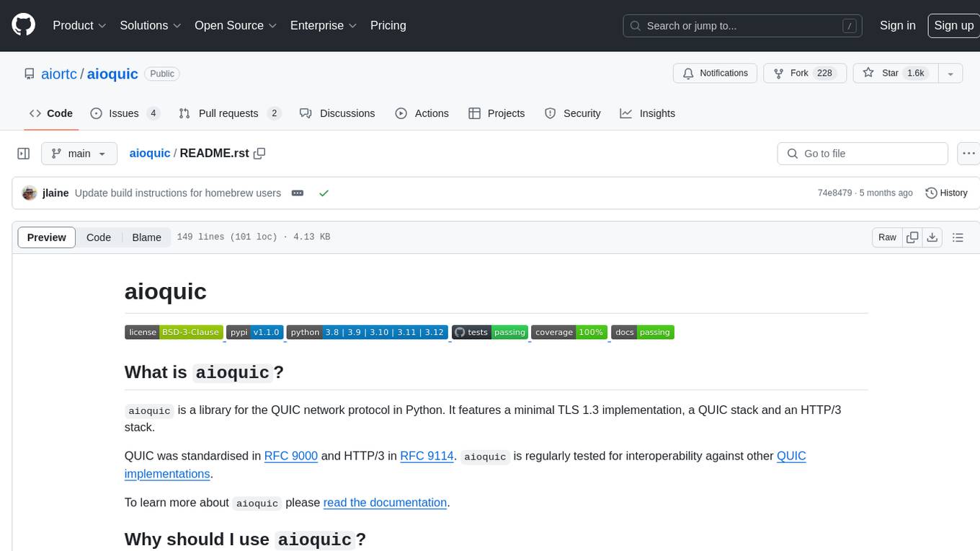The width and height of the screenshot is (980, 551).
Task: Expand the file tree side panel
Action: (24, 154)
